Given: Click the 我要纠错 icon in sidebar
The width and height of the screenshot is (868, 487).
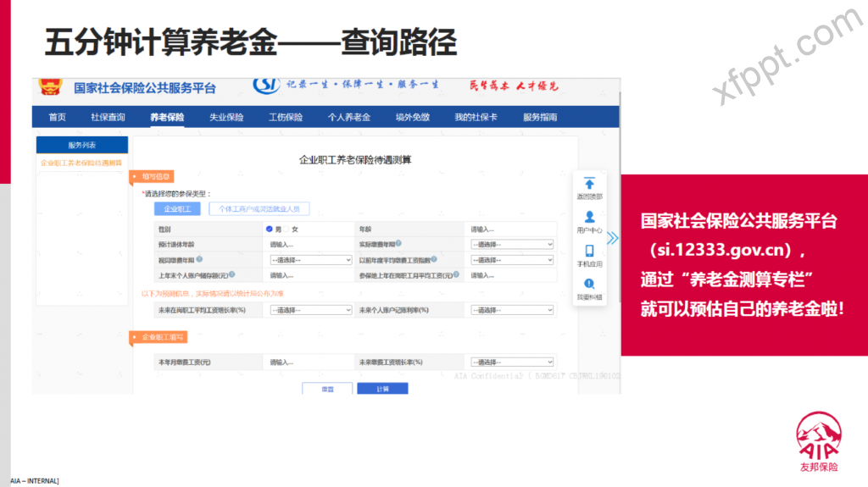Looking at the screenshot, I should [x=590, y=285].
